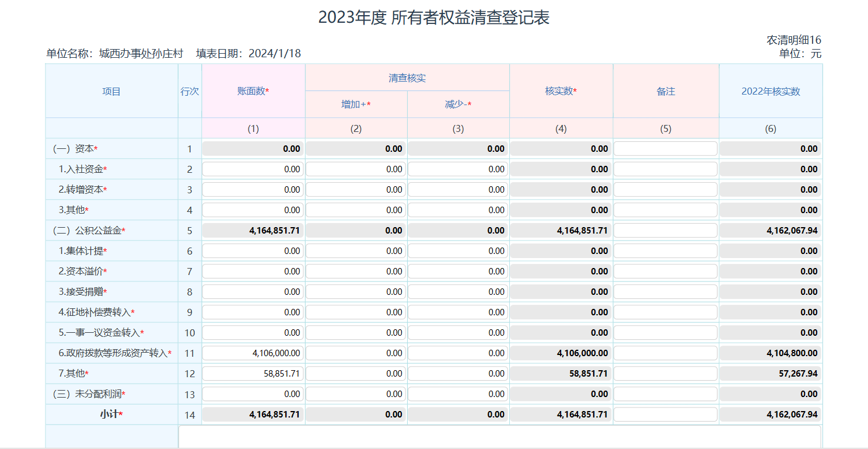
Task: Click 备注 field for 1.入社资金 row
Action: 666,169
